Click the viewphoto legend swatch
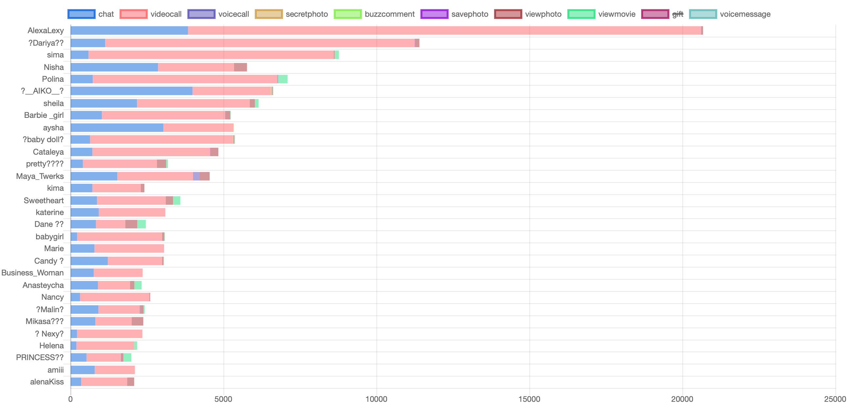The image size is (868, 412). (x=508, y=14)
